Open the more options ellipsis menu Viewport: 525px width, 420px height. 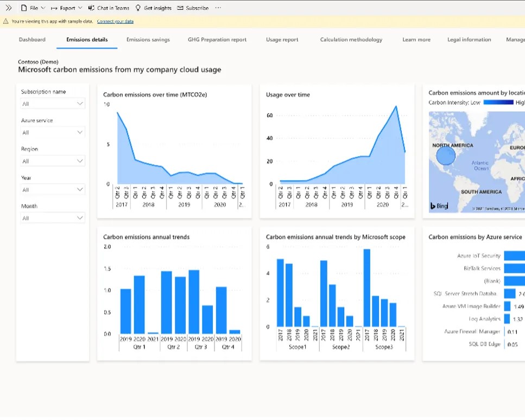tap(218, 8)
